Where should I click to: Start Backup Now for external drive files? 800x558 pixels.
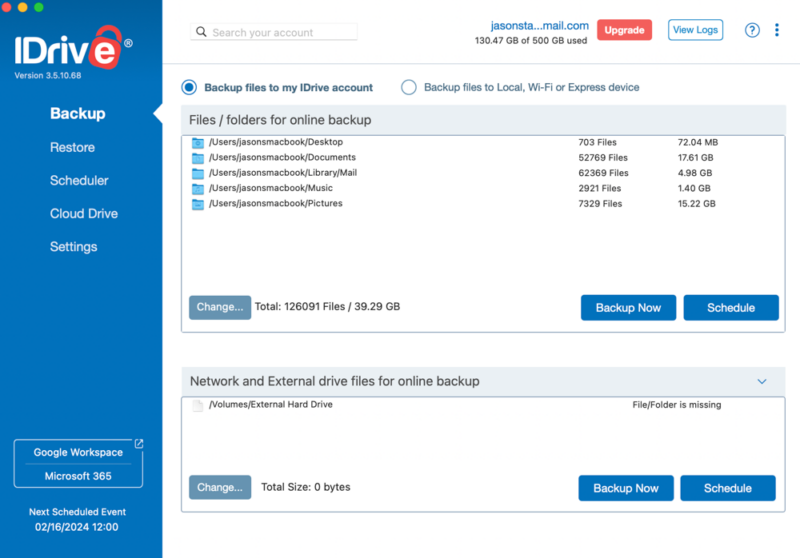point(626,488)
